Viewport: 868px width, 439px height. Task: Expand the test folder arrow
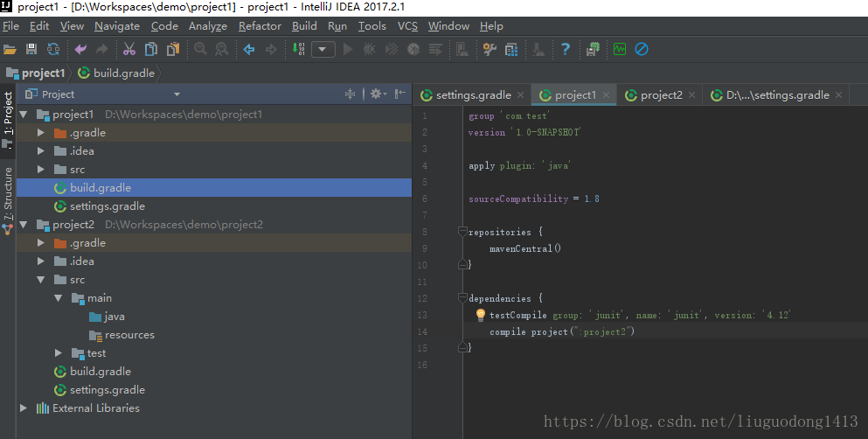click(58, 353)
